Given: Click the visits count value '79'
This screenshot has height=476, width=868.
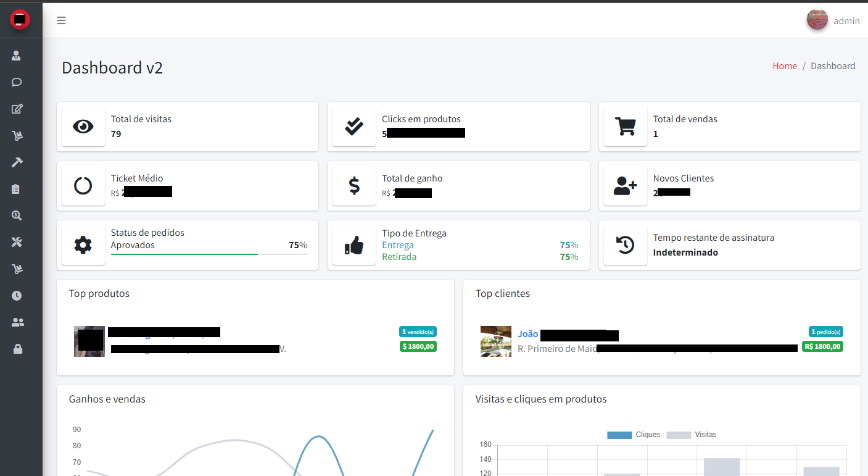Looking at the screenshot, I should pos(116,133).
